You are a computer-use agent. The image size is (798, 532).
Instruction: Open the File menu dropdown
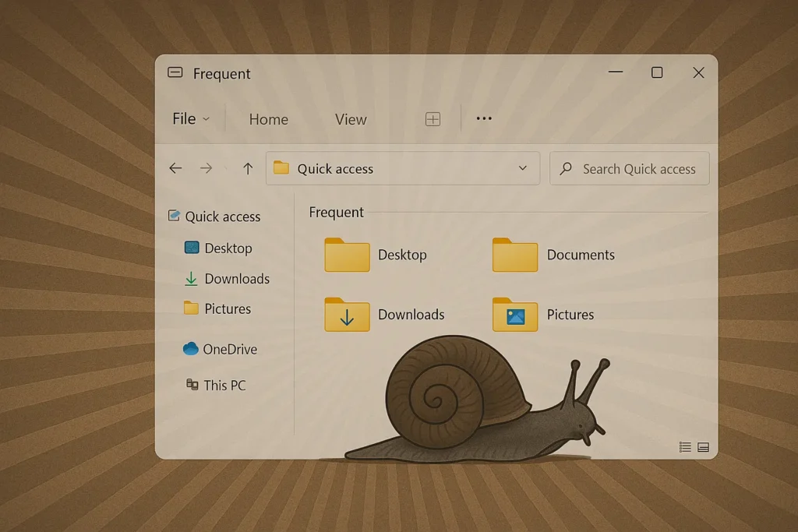[x=191, y=119]
